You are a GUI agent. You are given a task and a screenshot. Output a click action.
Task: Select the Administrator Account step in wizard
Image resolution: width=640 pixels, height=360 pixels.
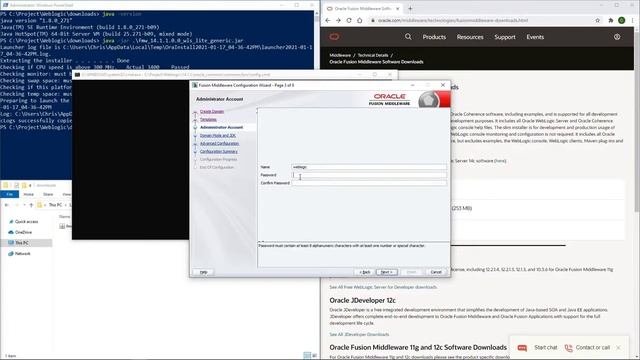click(x=221, y=127)
